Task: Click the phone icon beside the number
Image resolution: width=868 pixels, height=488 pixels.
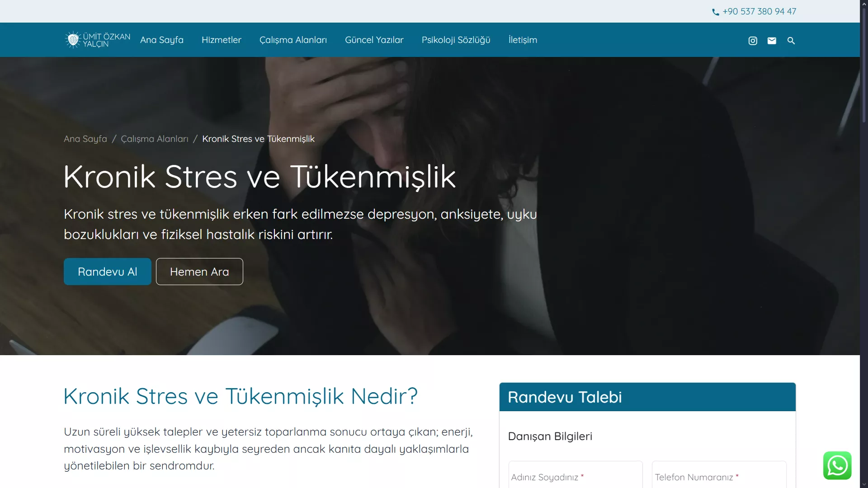Action: tap(715, 12)
